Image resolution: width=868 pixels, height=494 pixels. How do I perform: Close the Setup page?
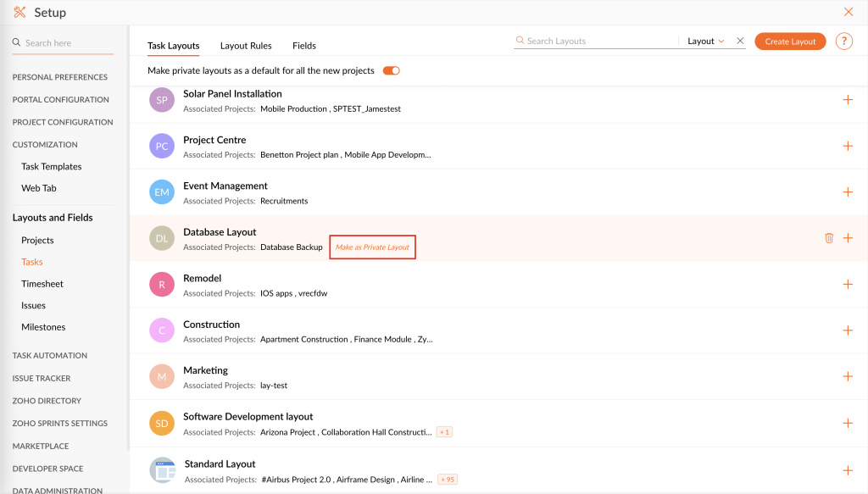[x=849, y=12]
